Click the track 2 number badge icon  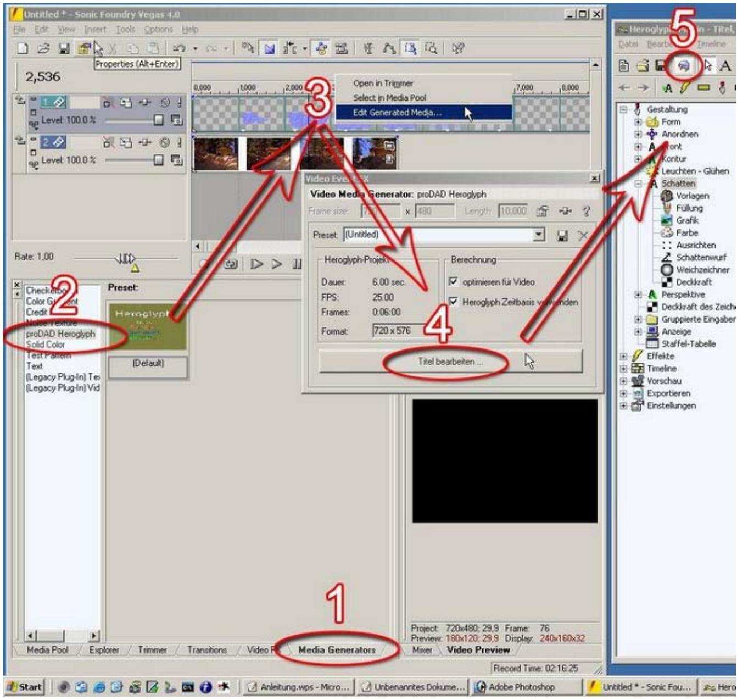click(x=54, y=142)
